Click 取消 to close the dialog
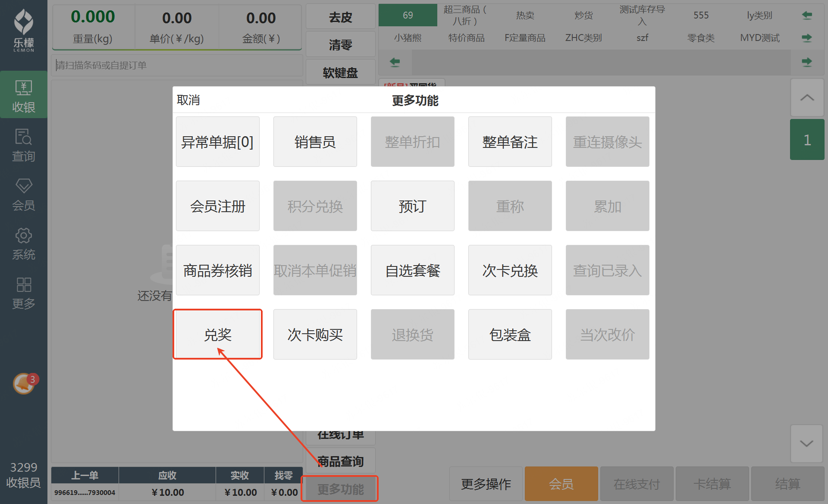The height and width of the screenshot is (504, 828). click(188, 100)
